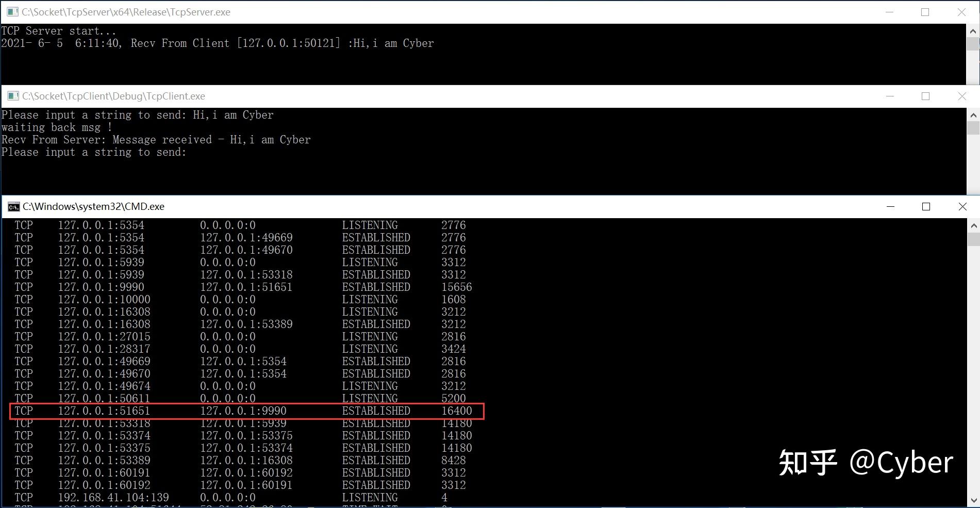Maximize the CMD.exe window
This screenshot has width=980, height=508.
[926, 206]
